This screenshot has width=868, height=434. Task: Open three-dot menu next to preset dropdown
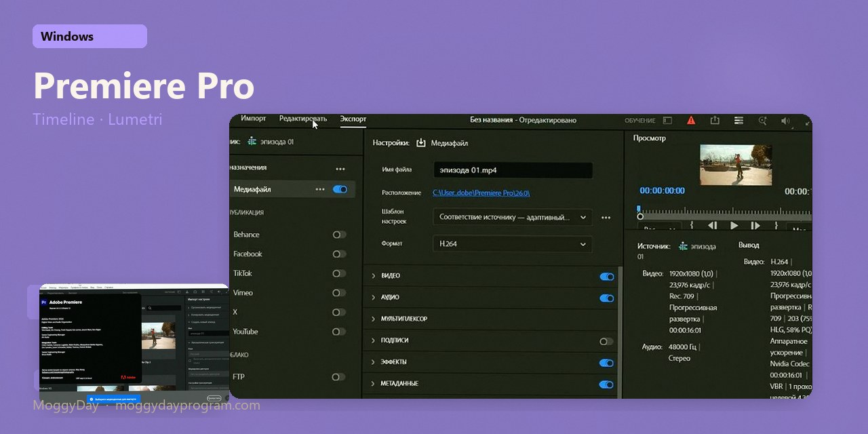click(x=606, y=218)
